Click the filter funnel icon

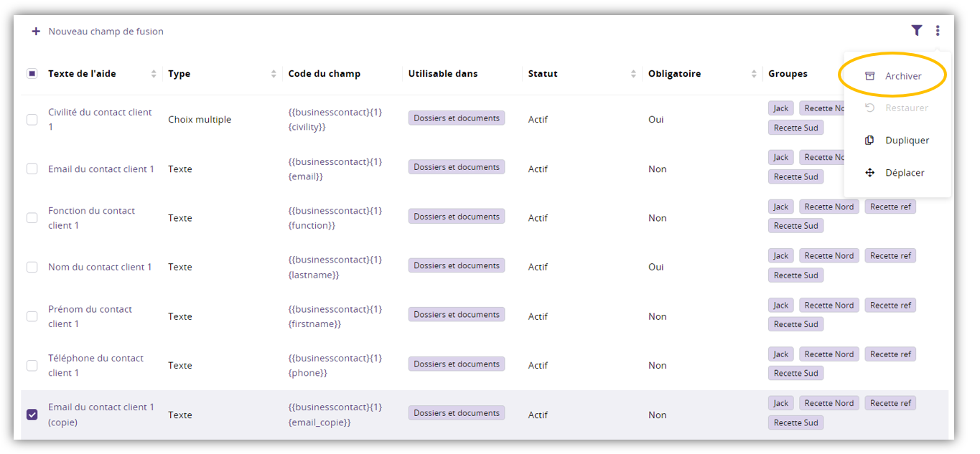[x=916, y=30]
